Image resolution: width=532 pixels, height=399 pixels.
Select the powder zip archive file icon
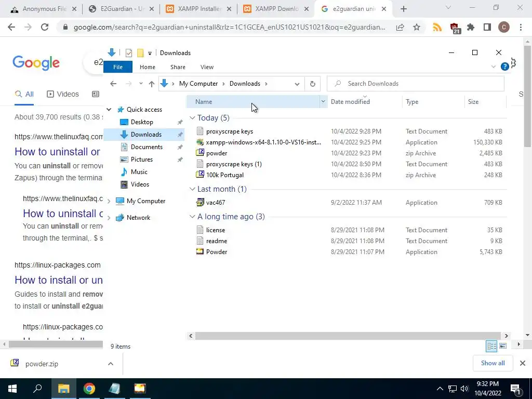(200, 153)
